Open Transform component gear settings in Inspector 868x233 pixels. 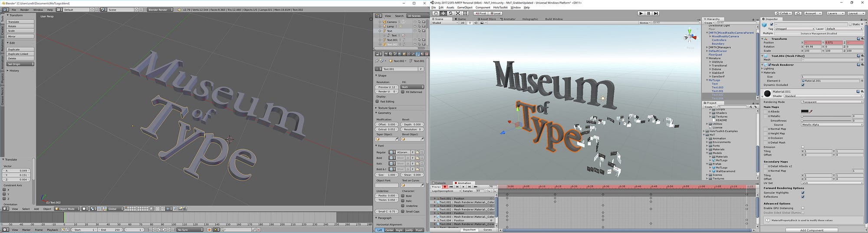coord(862,39)
